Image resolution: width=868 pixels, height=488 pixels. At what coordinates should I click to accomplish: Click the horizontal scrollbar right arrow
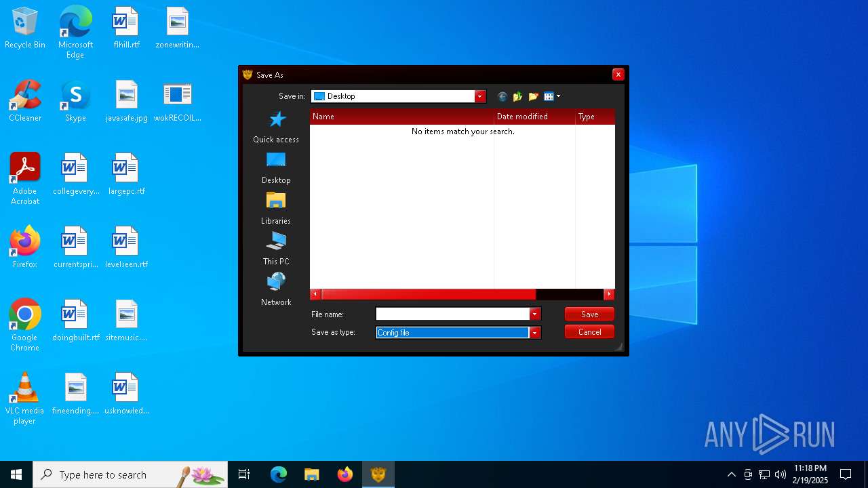(x=609, y=294)
